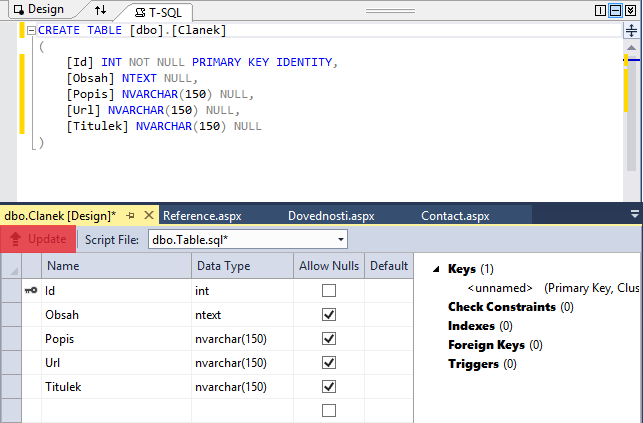
Task: Select the Titulek name cell
Action: pos(116,387)
